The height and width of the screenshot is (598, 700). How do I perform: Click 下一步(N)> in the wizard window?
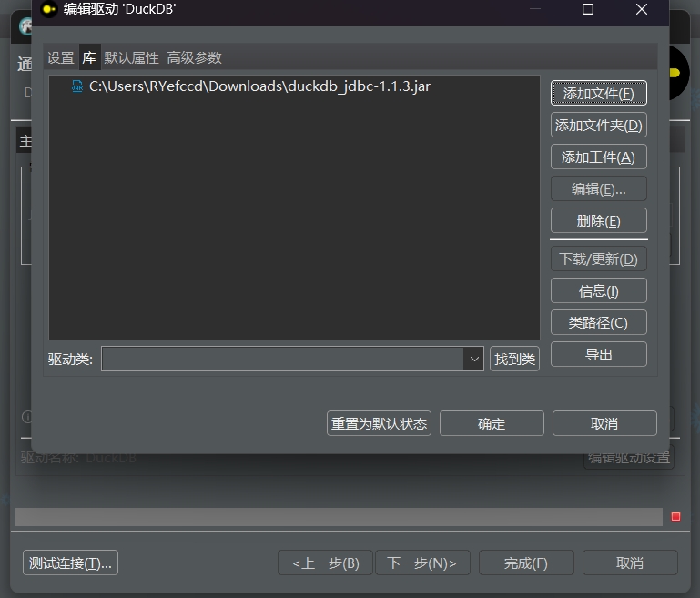pos(422,563)
